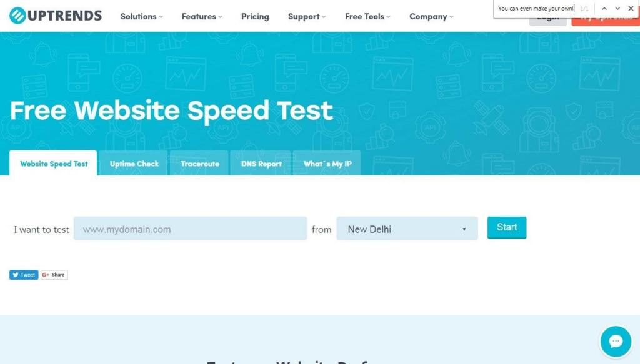This screenshot has width=640, height=364.
Task: Switch to the Traceroute tab
Action: [199, 163]
